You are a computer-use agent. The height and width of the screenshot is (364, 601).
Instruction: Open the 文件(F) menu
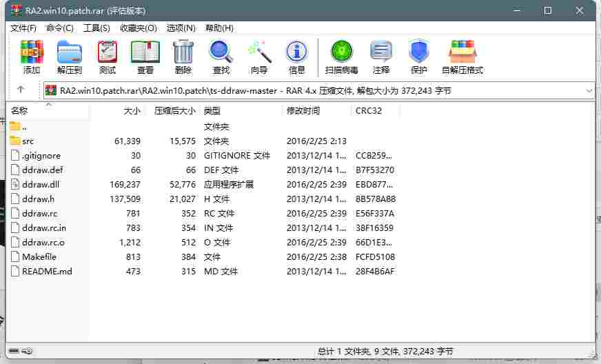click(23, 28)
